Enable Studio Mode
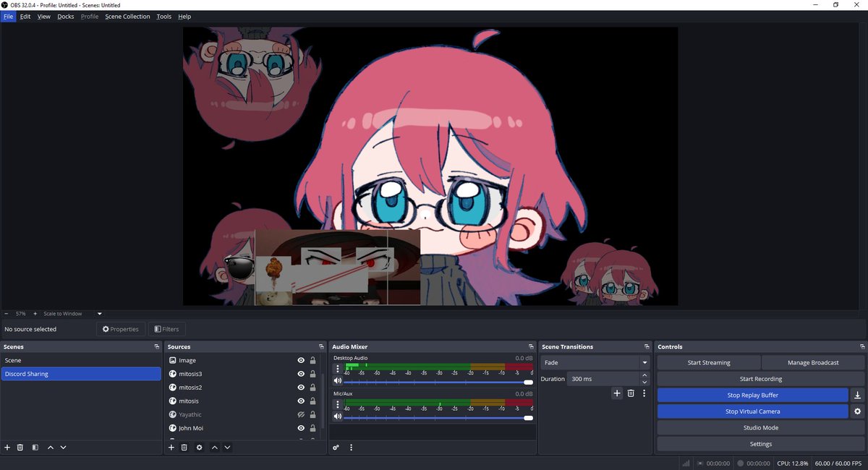 (x=761, y=427)
